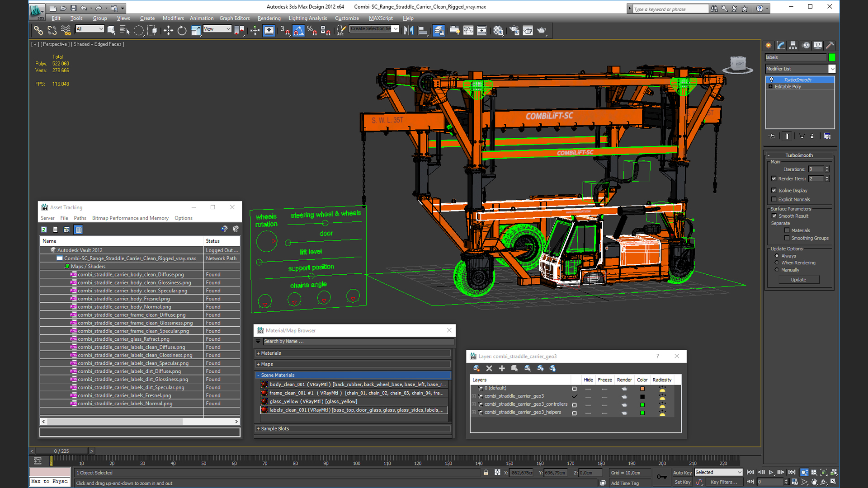Screen dimensions: 868x488
Task: Toggle Angle Snap in the toolbar
Action: [x=298, y=30]
